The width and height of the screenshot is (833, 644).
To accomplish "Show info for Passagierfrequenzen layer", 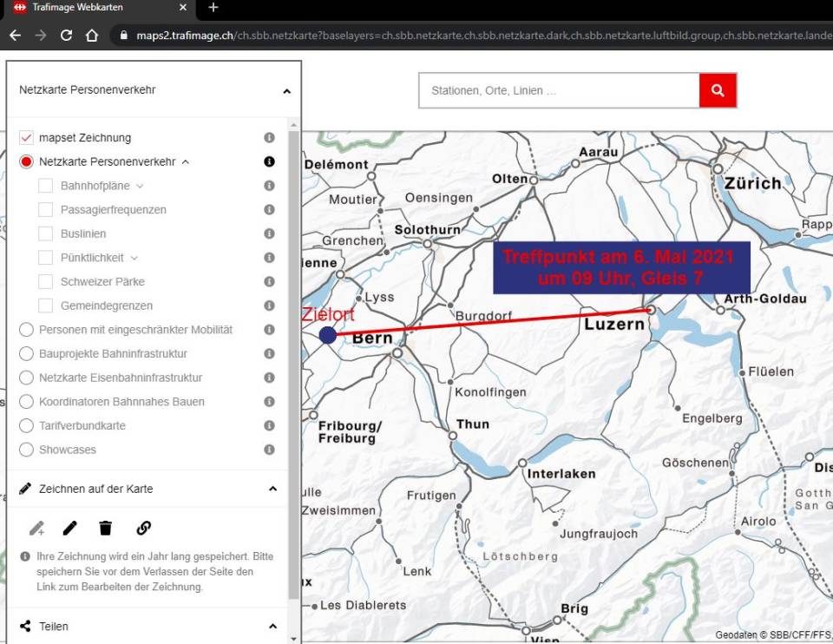I will tap(269, 209).
